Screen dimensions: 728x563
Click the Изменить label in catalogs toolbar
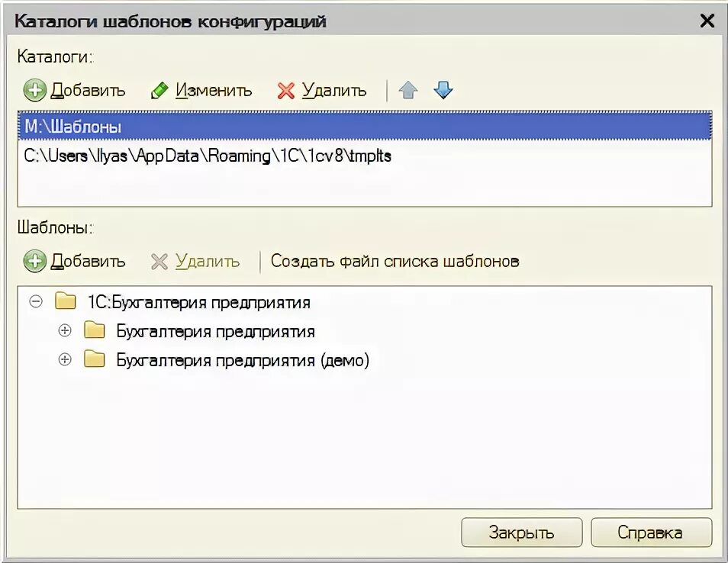coord(214,91)
